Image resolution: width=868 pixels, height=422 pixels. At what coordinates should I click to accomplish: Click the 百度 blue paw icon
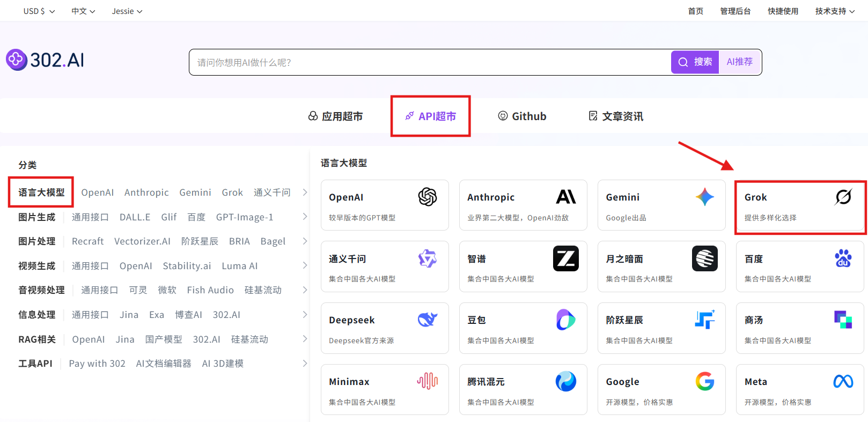(x=843, y=258)
